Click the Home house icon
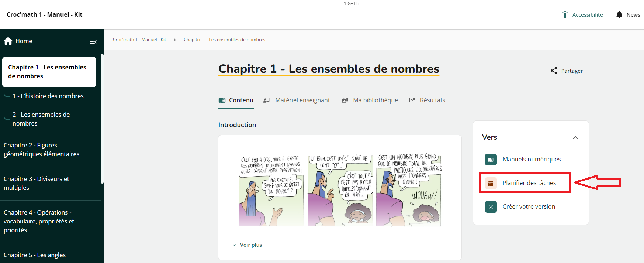Screen dimensions: 644x263 (8, 41)
